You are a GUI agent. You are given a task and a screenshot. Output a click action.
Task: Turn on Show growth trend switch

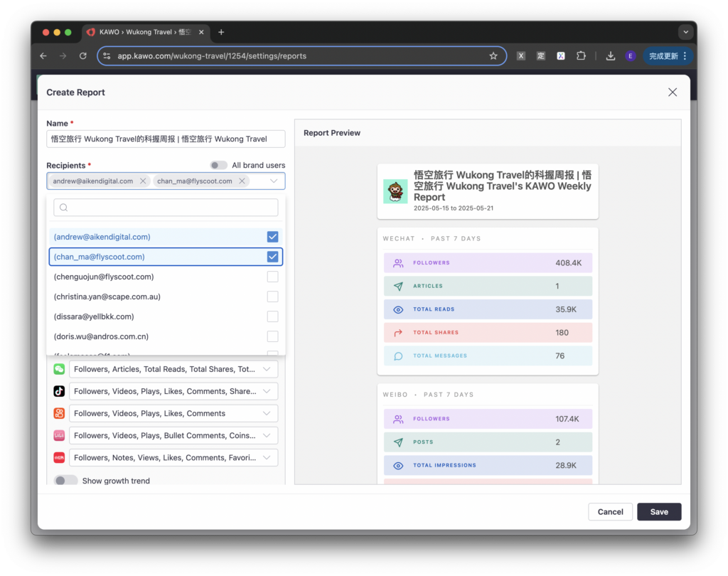click(66, 481)
